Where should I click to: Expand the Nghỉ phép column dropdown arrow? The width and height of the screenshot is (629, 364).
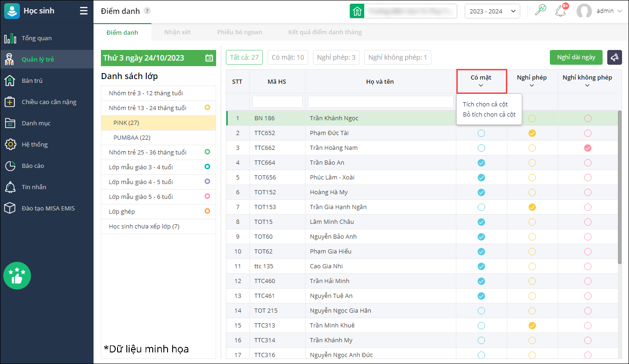tap(532, 85)
